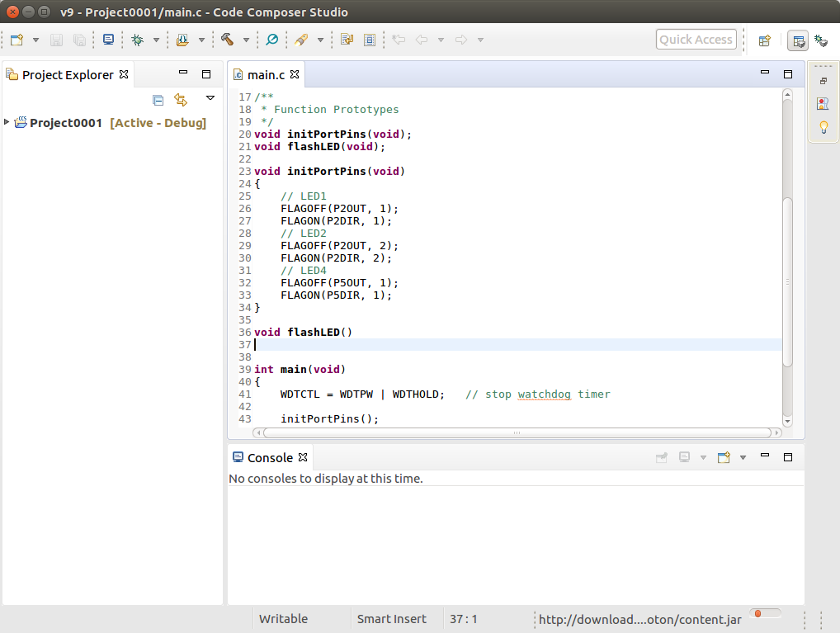
Task: Toggle the CCS Edit perspective button
Action: (x=797, y=40)
